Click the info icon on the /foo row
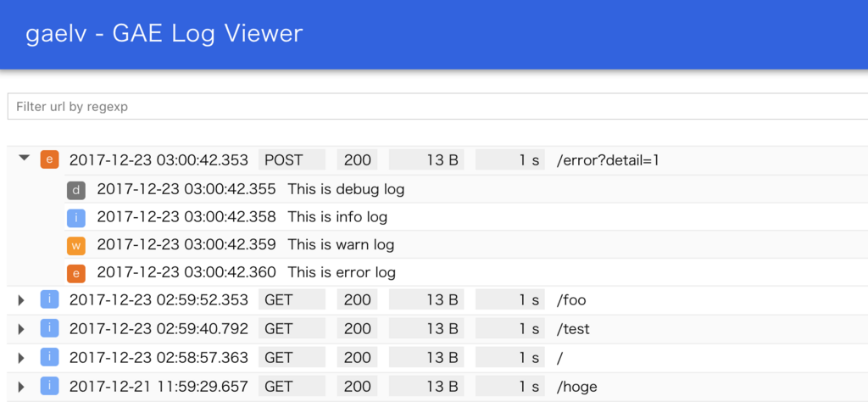Image resolution: width=868 pixels, height=402 pixels. [x=49, y=300]
